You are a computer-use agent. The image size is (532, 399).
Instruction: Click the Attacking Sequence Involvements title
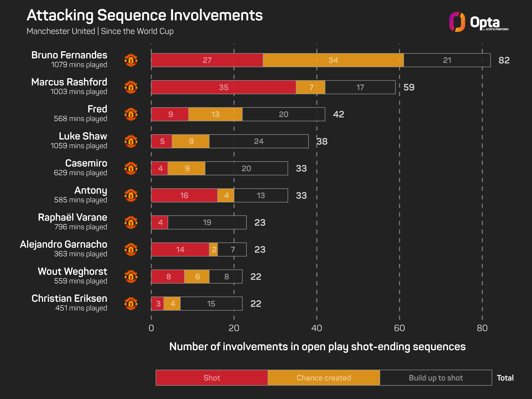(145, 15)
